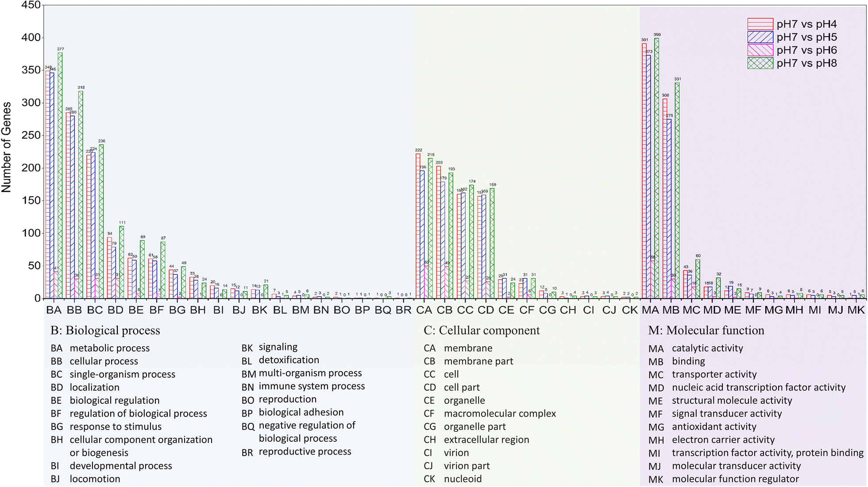Click the 'biological regulation' key entry
Image resolution: width=868 pixels, height=487 pixels.
(115, 401)
